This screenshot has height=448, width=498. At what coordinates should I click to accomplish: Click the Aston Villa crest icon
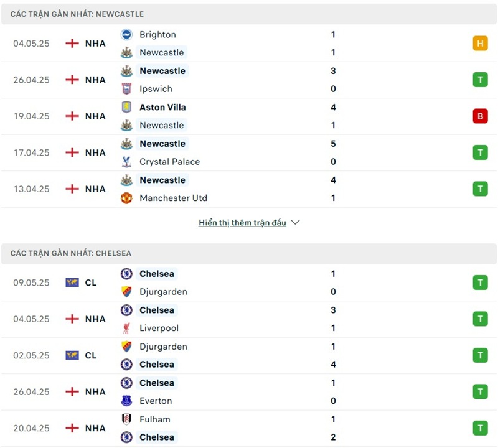[126, 107]
